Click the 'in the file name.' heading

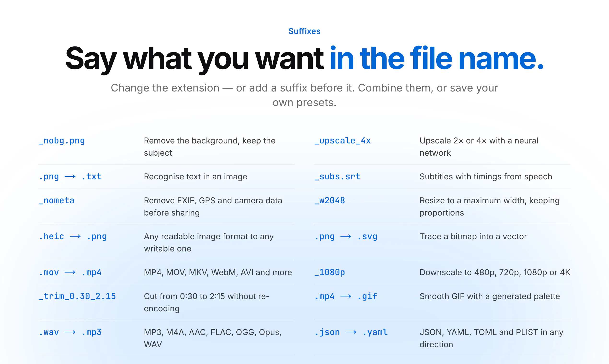437,58
